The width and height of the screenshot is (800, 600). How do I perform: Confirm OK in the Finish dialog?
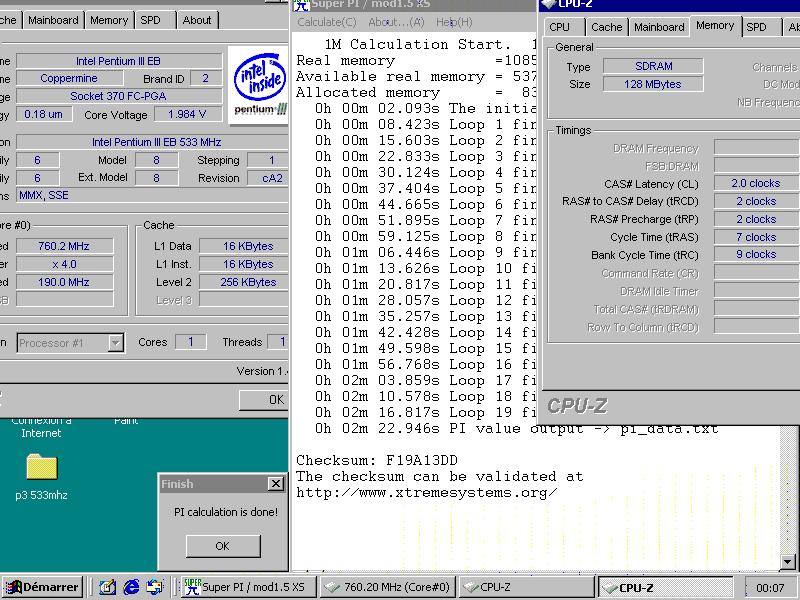coord(223,546)
